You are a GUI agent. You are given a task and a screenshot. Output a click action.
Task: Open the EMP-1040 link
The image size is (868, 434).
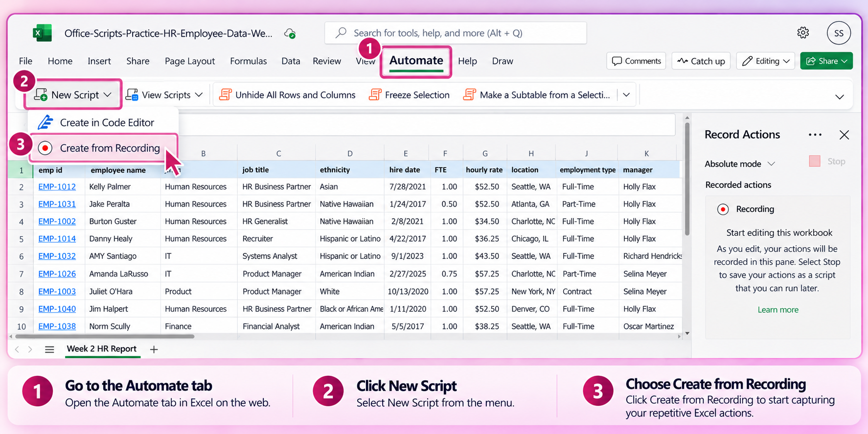(x=57, y=309)
